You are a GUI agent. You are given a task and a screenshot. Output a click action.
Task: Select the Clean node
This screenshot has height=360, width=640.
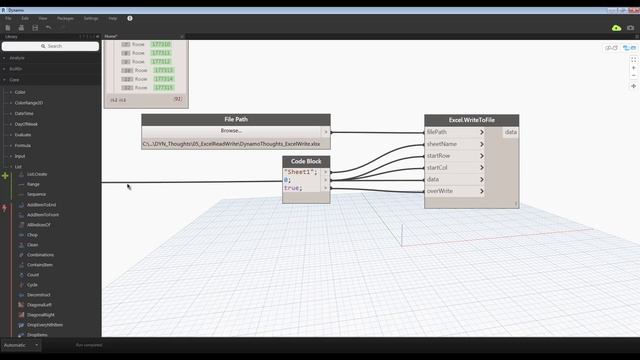click(32, 245)
